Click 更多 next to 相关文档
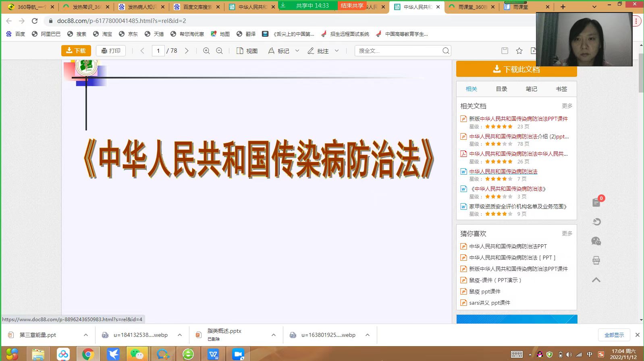The height and width of the screenshot is (361, 644). point(567,106)
